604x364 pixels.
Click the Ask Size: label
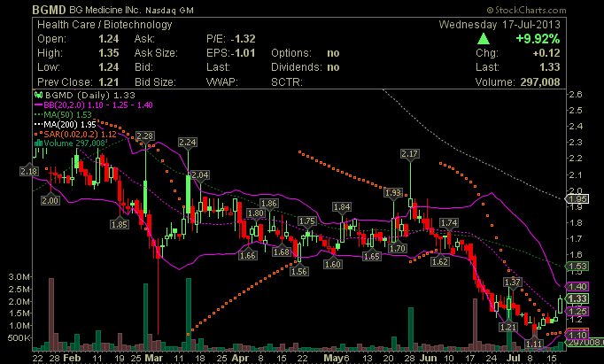point(156,53)
